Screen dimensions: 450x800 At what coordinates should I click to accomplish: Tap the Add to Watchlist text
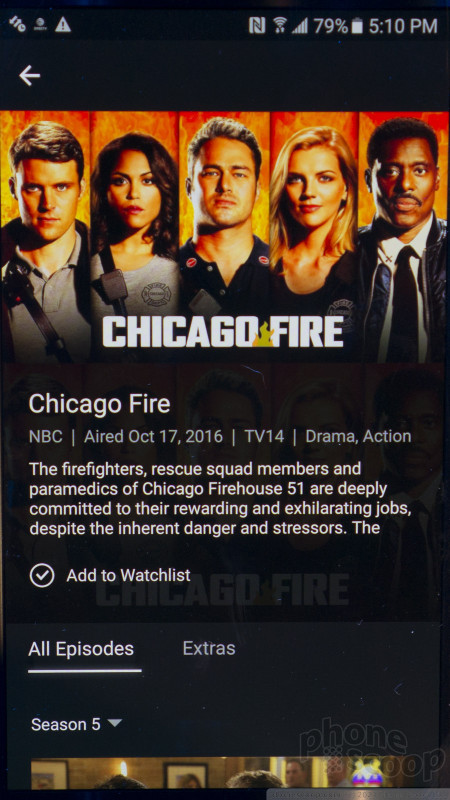(x=129, y=576)
